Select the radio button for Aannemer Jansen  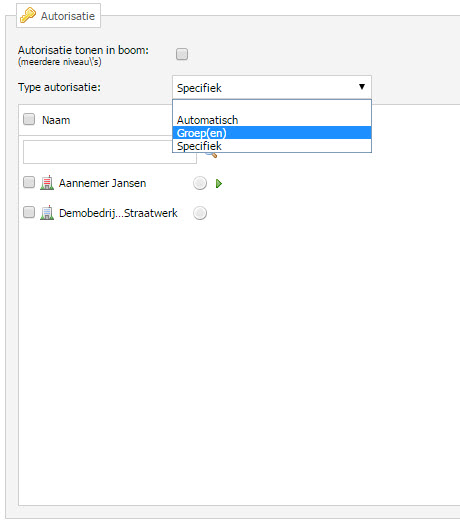[200, 183]
